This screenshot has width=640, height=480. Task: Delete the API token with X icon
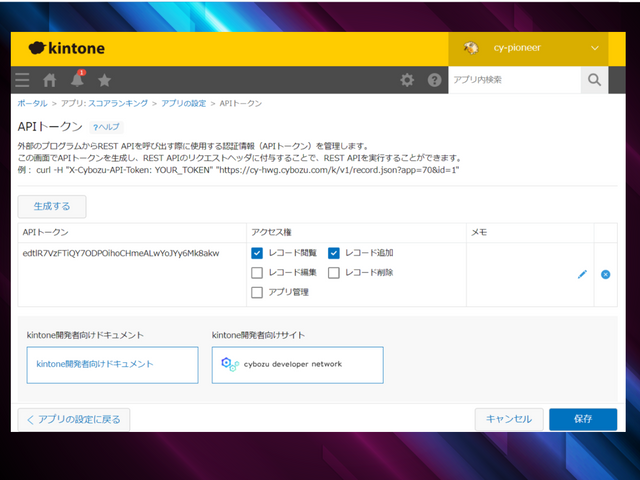(x=606, y=274)
